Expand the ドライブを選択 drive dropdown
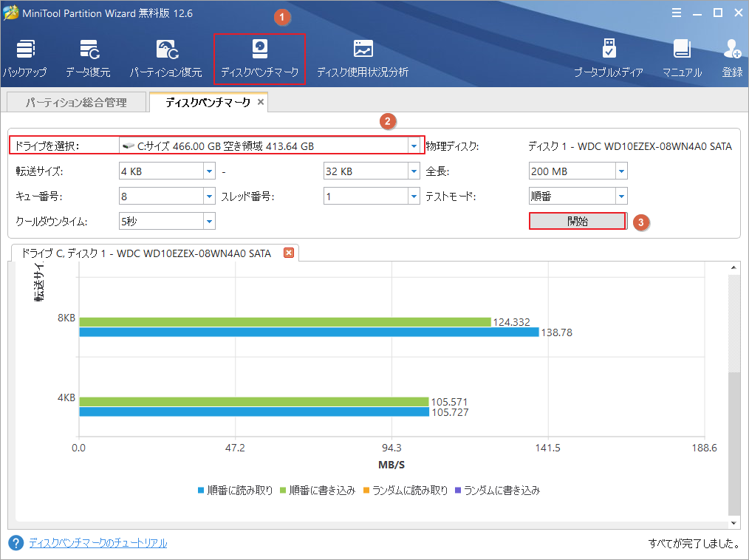The height and width of the screenshot is (560, 749). (414, 146)
